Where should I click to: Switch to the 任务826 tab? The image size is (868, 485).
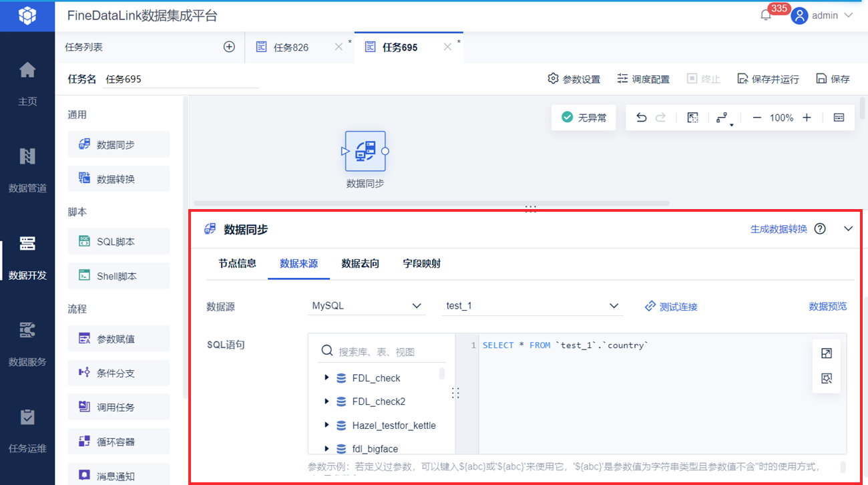pyautogui.click(x=291, y=47)
